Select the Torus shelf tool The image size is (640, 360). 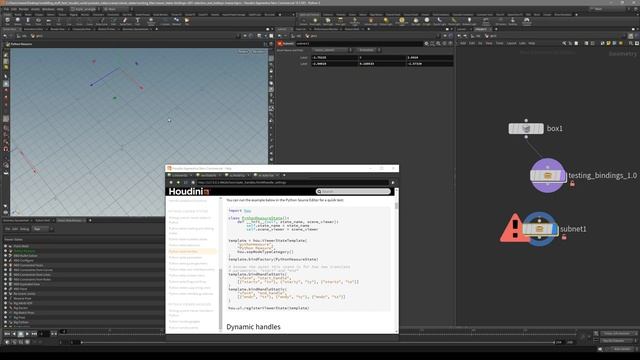(x=38, y=20)
